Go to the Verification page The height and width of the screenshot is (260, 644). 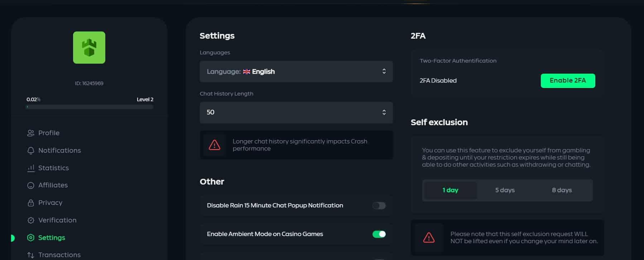tap(57, 220)
